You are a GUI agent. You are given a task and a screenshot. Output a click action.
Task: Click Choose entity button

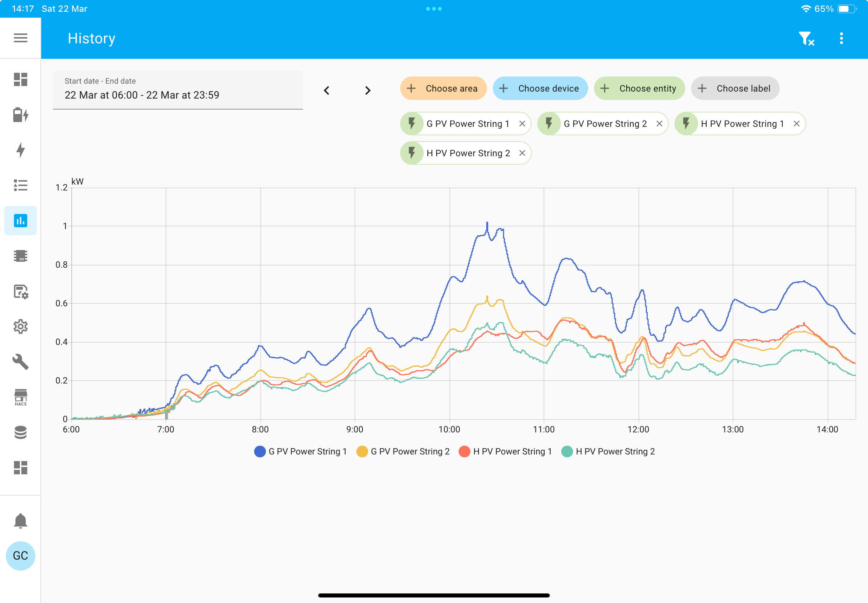pyautogui.click(x=639, y=88)
